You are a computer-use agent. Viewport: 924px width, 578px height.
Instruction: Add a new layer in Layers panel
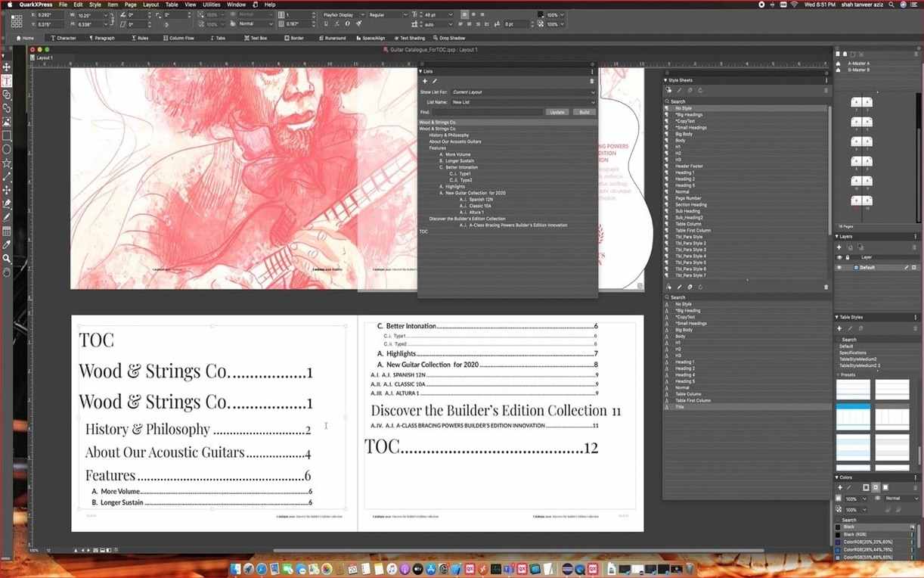tap(839, 247)
